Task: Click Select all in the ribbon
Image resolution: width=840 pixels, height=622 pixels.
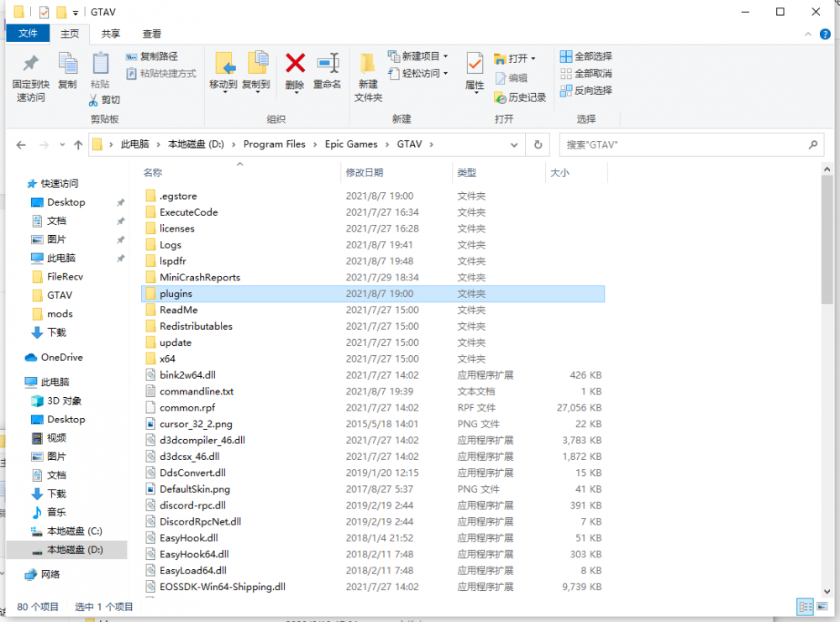Action: point(585,56)
